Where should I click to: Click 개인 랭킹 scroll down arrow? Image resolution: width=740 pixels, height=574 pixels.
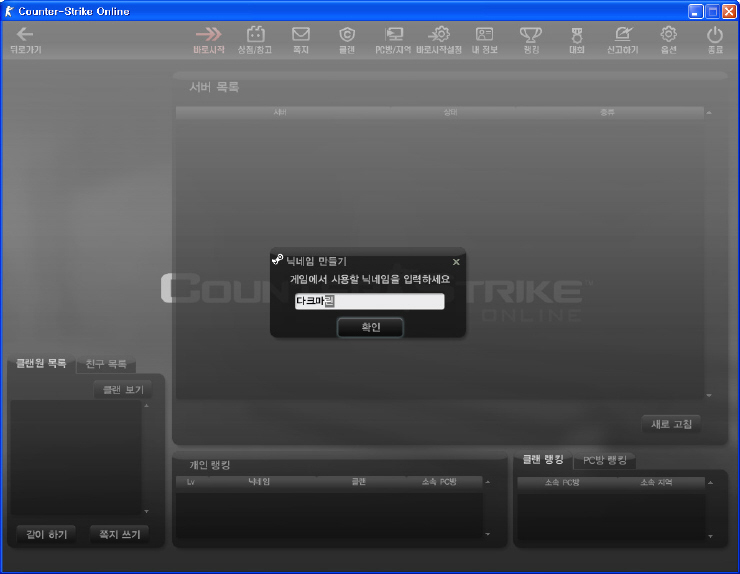point(488,534)
